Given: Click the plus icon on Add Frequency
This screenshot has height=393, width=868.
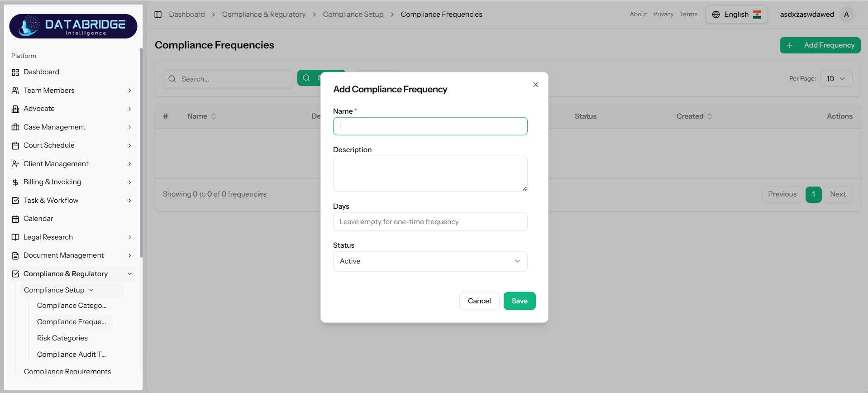Looking at the screenshot, I should tap(790, 45).
